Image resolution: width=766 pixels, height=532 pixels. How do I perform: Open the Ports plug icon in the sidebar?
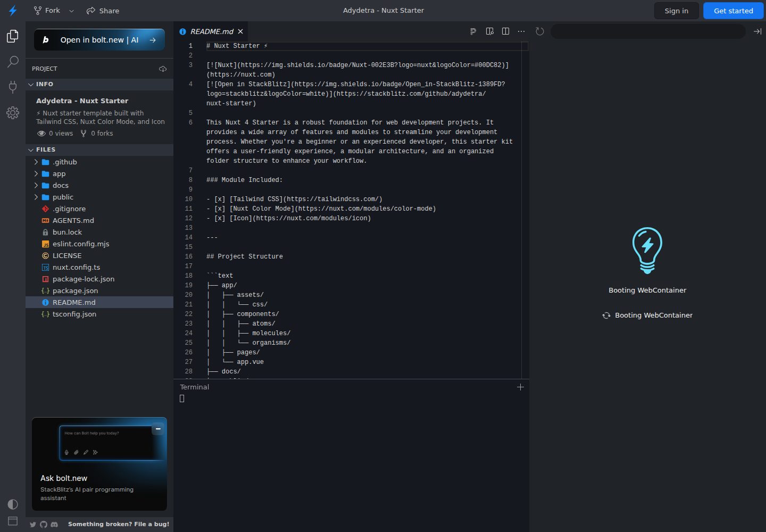click(13, 87)
